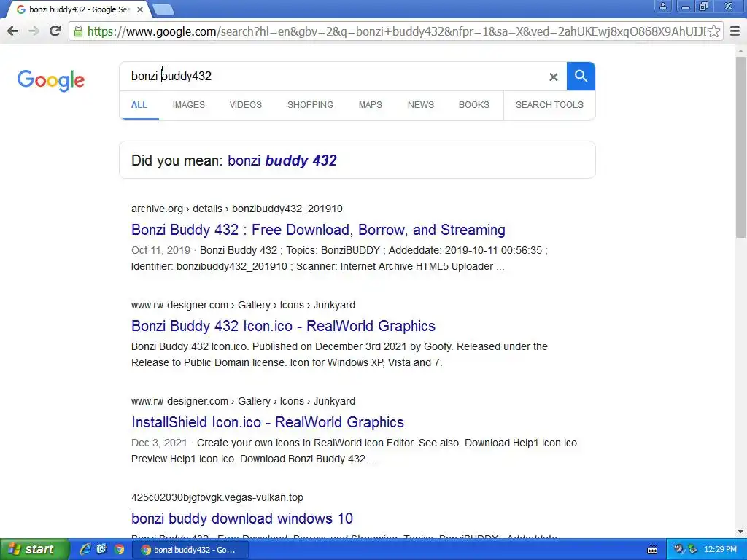Viewport: 747px width, 560px height.
Task: Switch to the SHOPPING tab
Action: point(310,105)
